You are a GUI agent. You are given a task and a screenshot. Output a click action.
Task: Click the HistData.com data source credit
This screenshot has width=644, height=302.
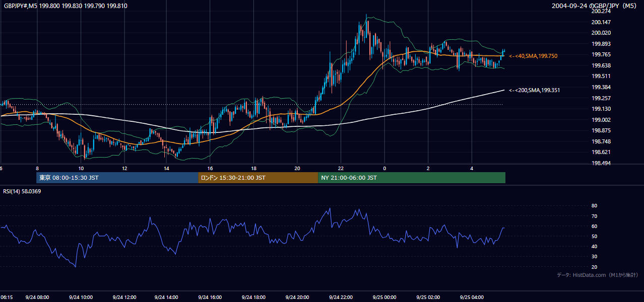pyautogui.click(x=597, y=275)
